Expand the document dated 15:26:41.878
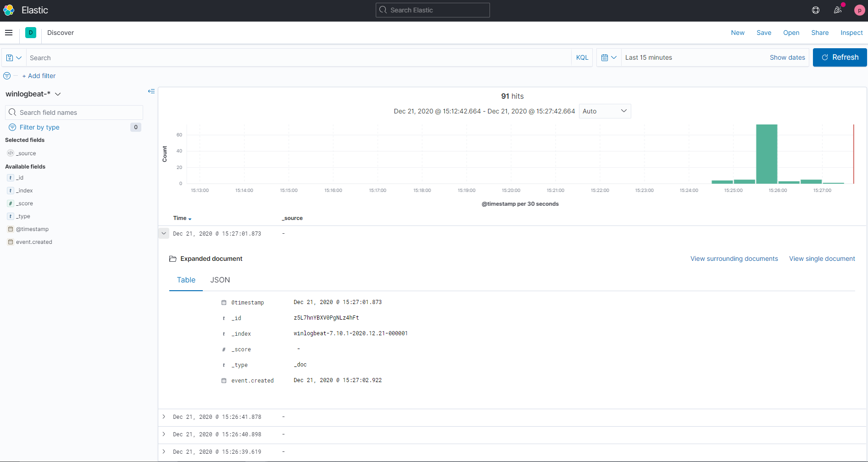 (164, 417)
